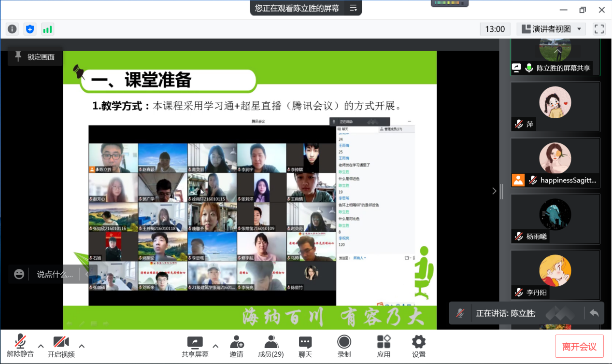612x364 pixels.
Task: Open the Apps (应用) panel
Action: [384, 346]
